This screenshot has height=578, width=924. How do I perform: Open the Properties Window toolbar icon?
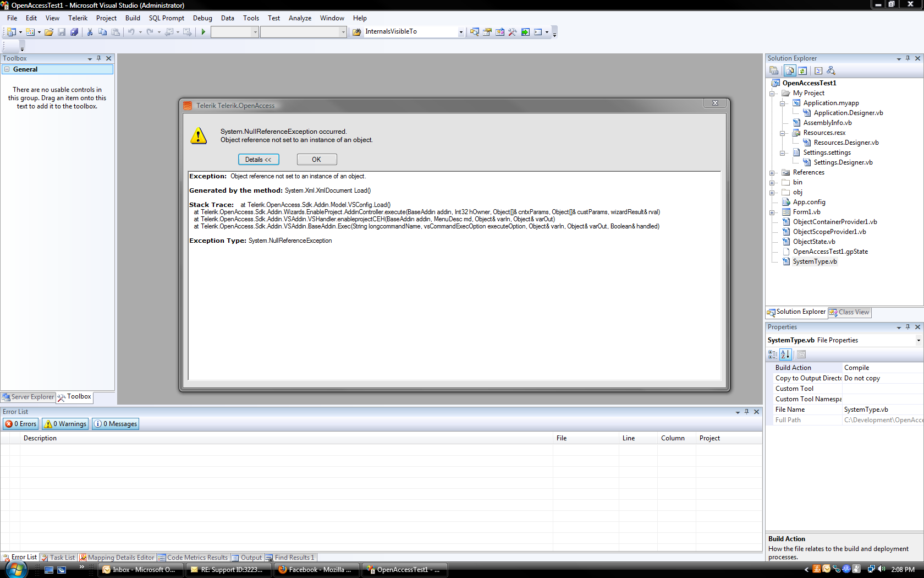(487, 32)
